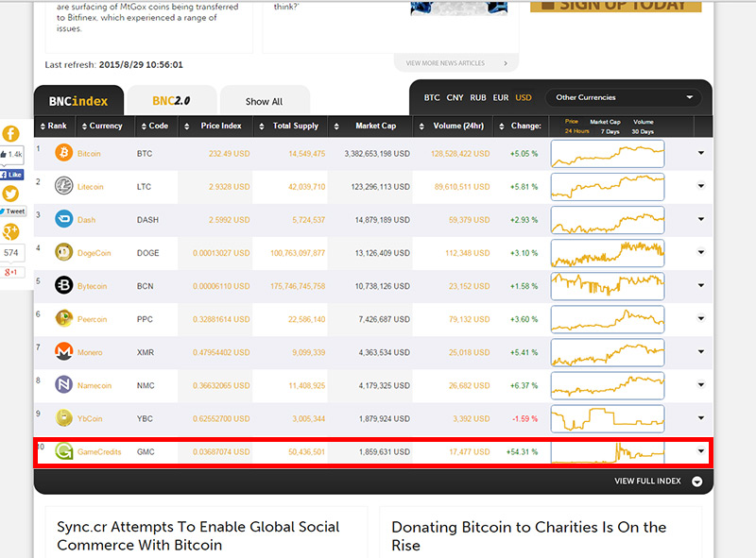Open the Bitcoin price sparkline chart

click(x=608, y=154)
